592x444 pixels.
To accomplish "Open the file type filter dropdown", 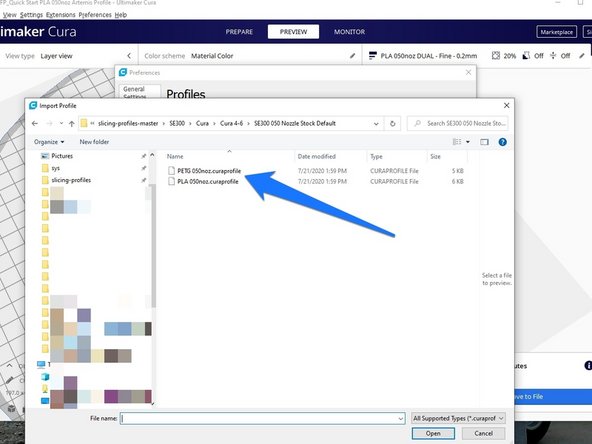I will click(458, 418).
